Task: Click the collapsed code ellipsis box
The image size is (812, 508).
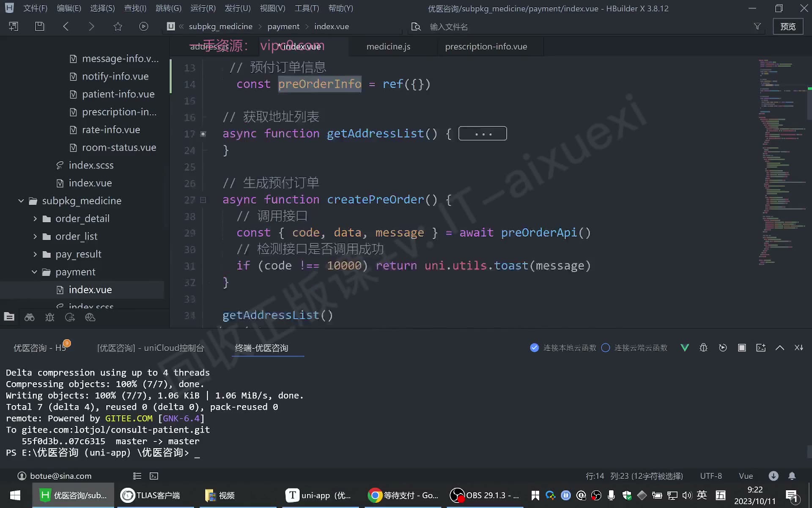Action: (483, 133)
